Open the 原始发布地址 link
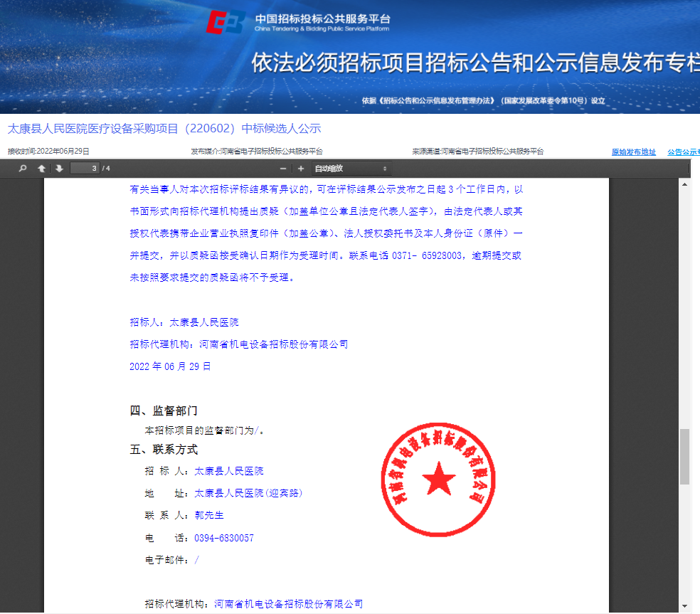The width and height of the screenshot is (700, 614). (633, 152)
